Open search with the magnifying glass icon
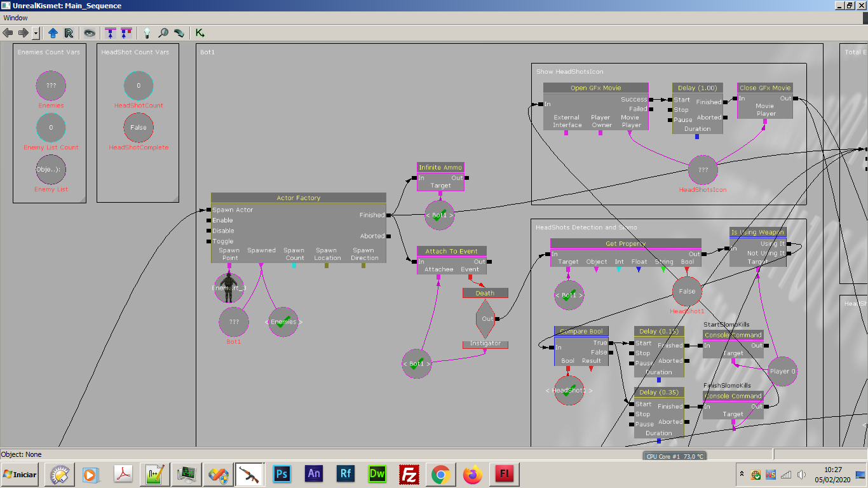The width and height of the screenshot is (868, 488). (163, 32)
